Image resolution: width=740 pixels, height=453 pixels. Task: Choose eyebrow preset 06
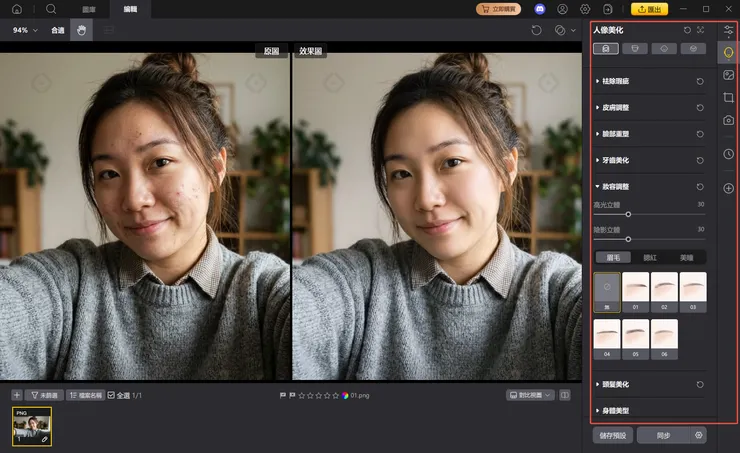tap(664, 339)
